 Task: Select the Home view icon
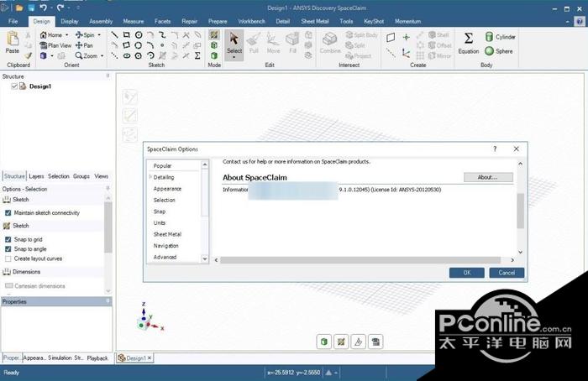coord(44,35)
